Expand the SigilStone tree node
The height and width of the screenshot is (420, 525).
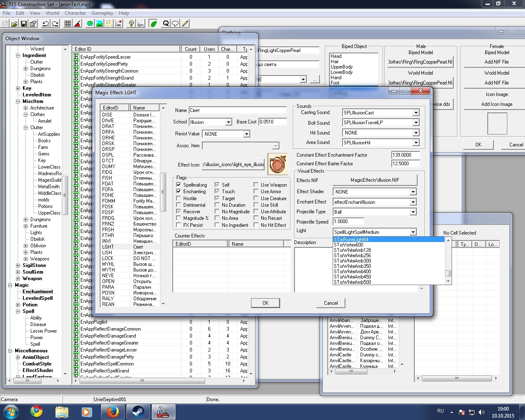pos(18,265)
